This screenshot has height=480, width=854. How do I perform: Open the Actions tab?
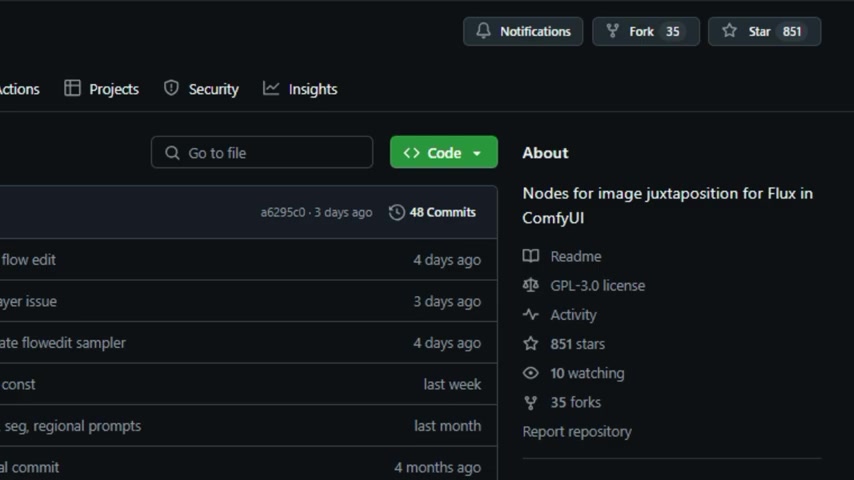coord(20,89)
